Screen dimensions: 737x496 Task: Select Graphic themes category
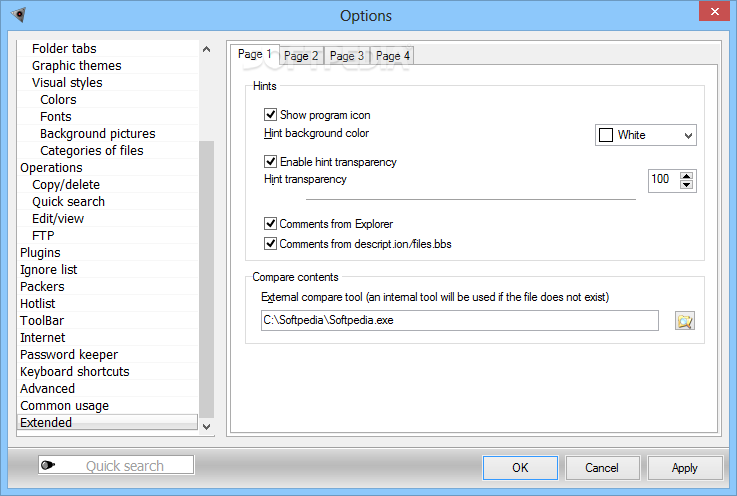click(x=108, y=65)
